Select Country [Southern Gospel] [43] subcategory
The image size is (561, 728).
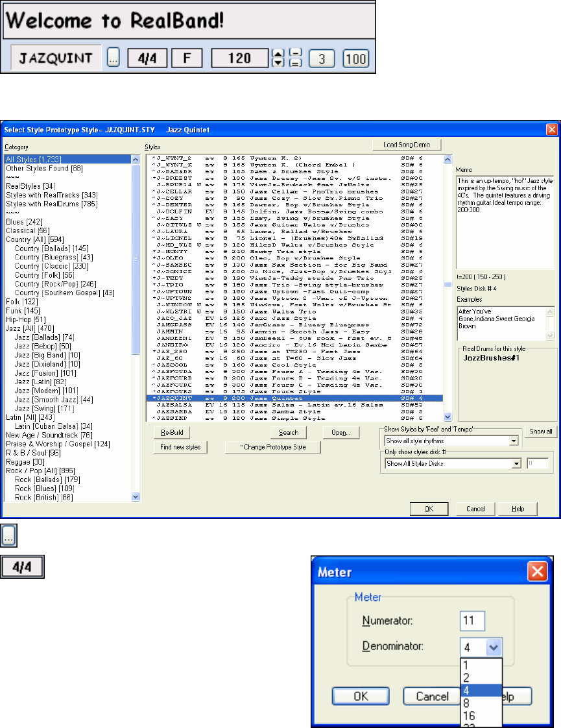(64, 293)
